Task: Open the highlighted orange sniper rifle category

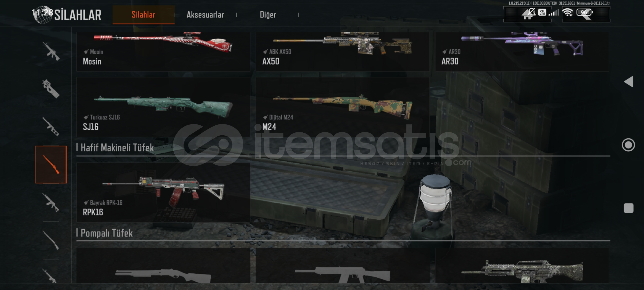Action: 51,165
